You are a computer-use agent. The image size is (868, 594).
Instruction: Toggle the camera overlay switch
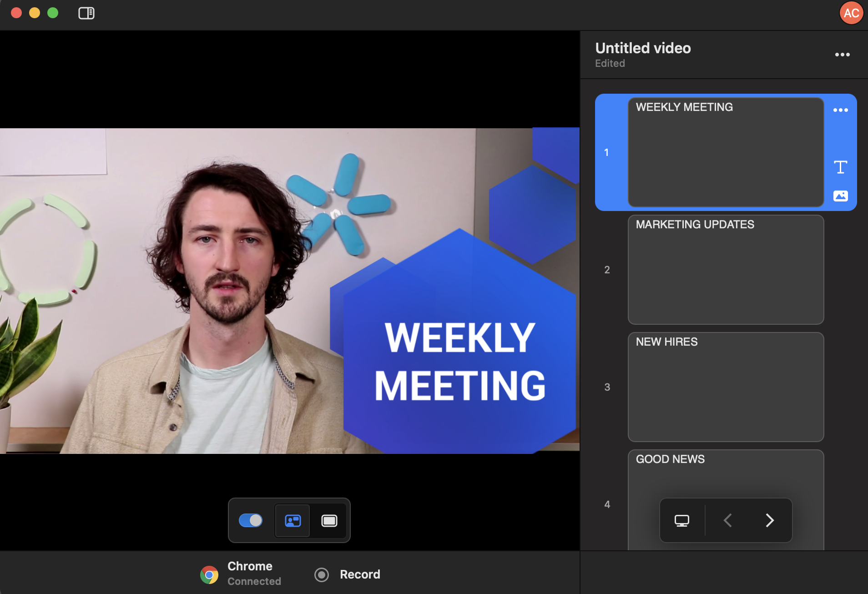tap(251, 520)
